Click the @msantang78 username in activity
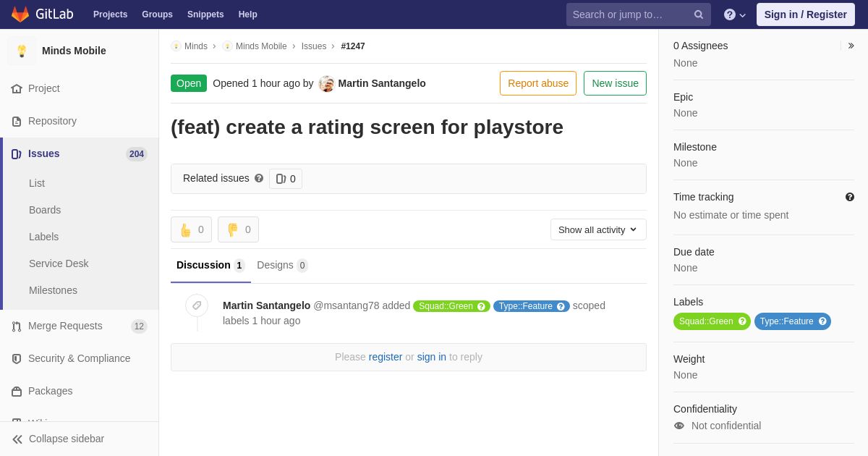 click(x=346, y=305)
